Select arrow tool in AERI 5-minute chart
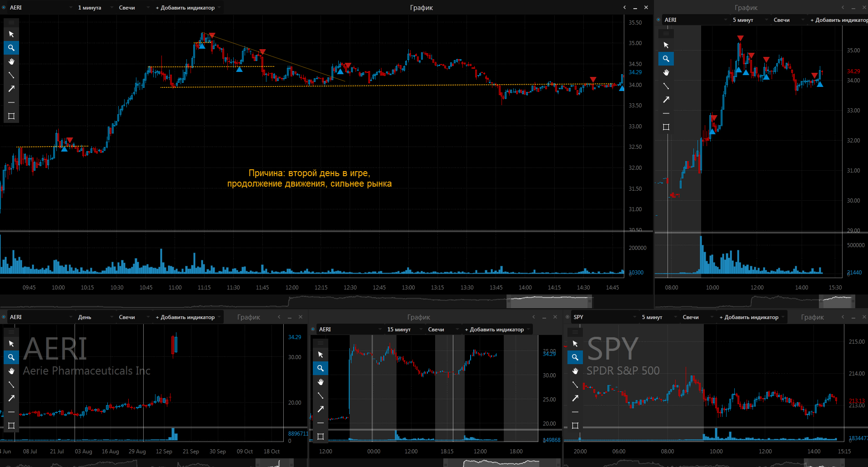Viewport: 868px width, 467px height. [x=666, y=100]
